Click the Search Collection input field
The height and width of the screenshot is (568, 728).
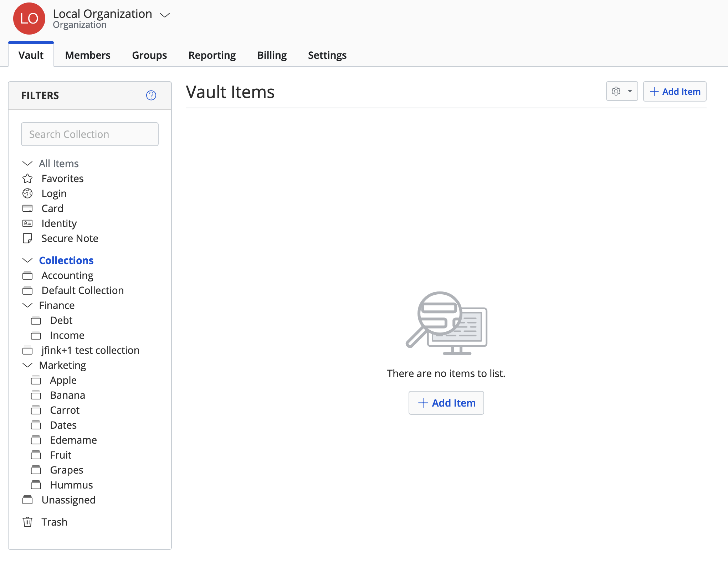90,134
